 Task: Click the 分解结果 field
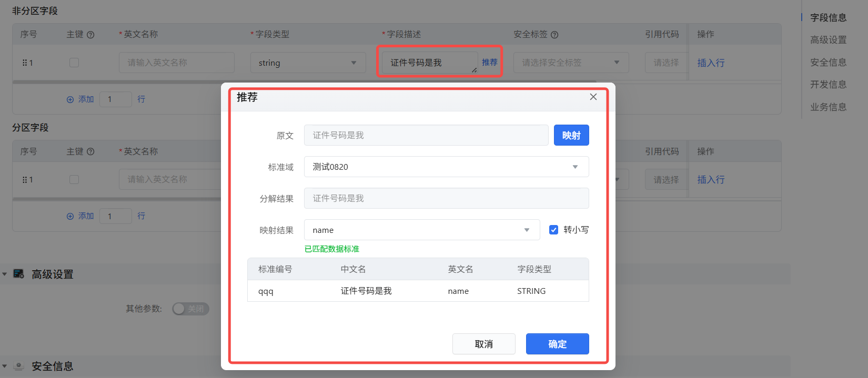coord(446,198)
